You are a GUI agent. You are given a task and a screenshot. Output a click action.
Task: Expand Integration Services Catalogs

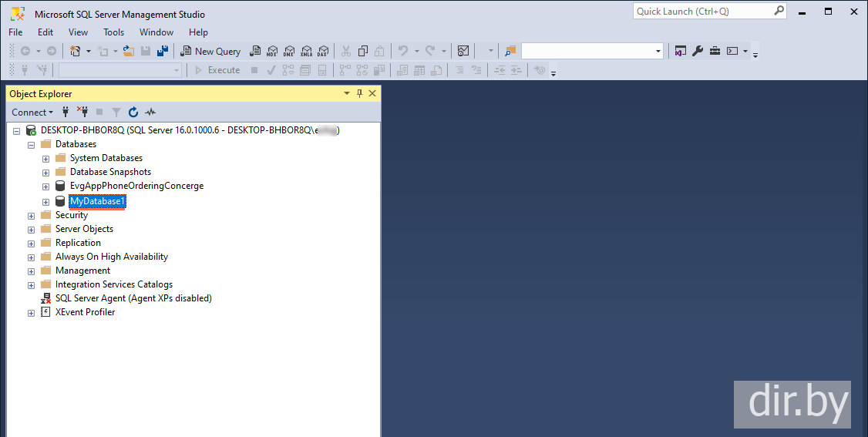(31, 285)
